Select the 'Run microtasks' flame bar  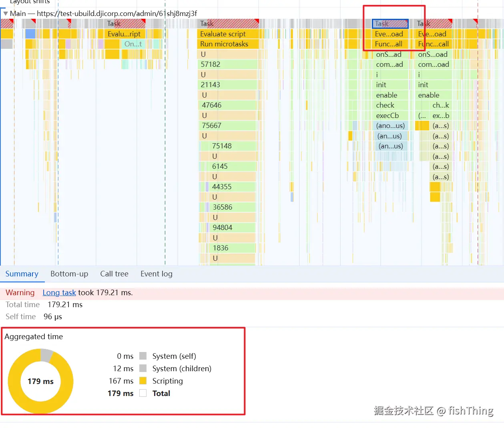(x=228, y=44)
